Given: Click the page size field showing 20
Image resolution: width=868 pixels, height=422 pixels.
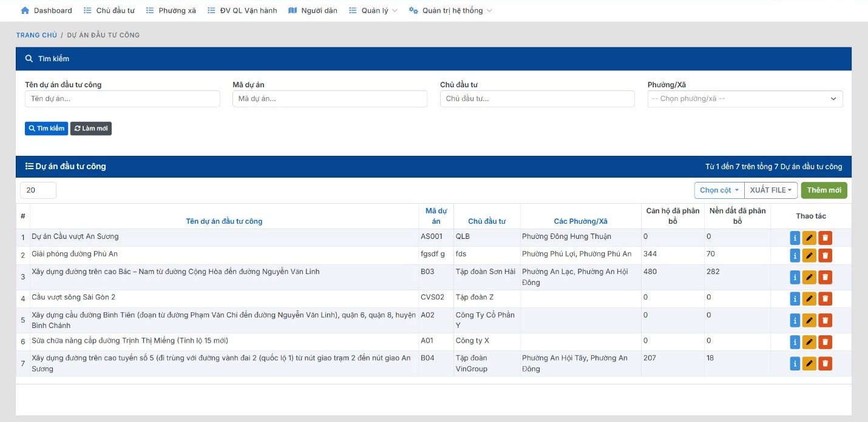Looking at the screenshot, I should pyautogui.click(x=38, y=190).
